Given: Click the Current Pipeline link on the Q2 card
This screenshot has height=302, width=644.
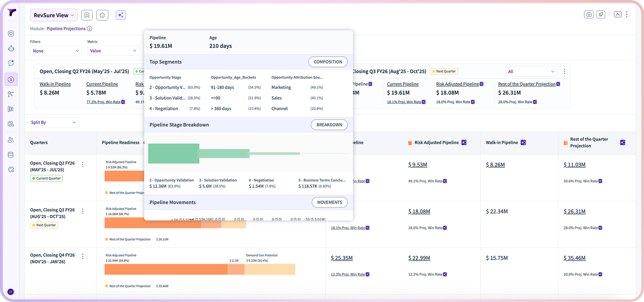Looking at the screenshot, I should pos(102,84).
